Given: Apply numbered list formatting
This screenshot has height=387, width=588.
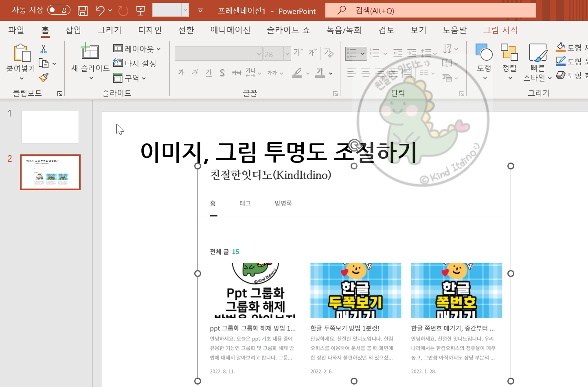Looking at the screenshot, I should point(374,53).
